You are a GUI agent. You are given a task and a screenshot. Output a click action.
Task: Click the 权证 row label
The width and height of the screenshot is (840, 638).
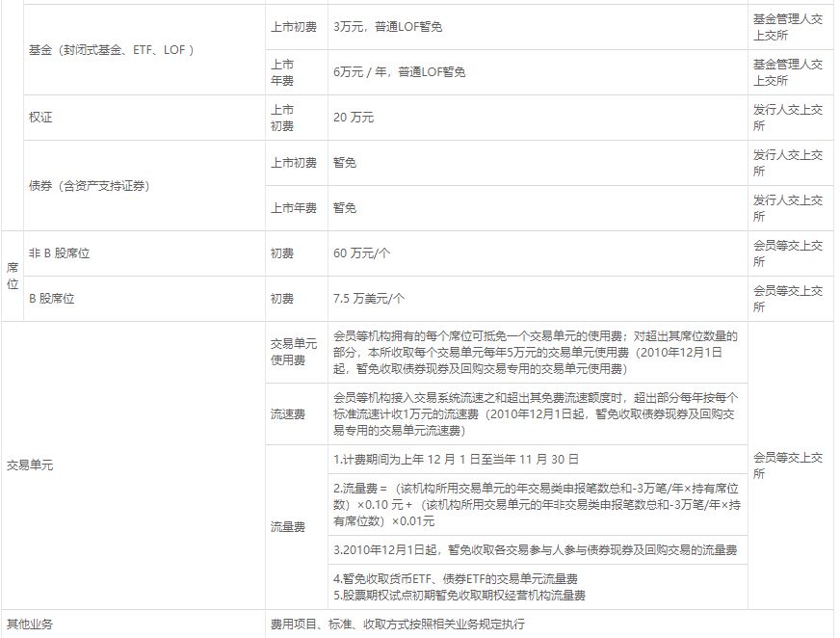pos(39,116)
